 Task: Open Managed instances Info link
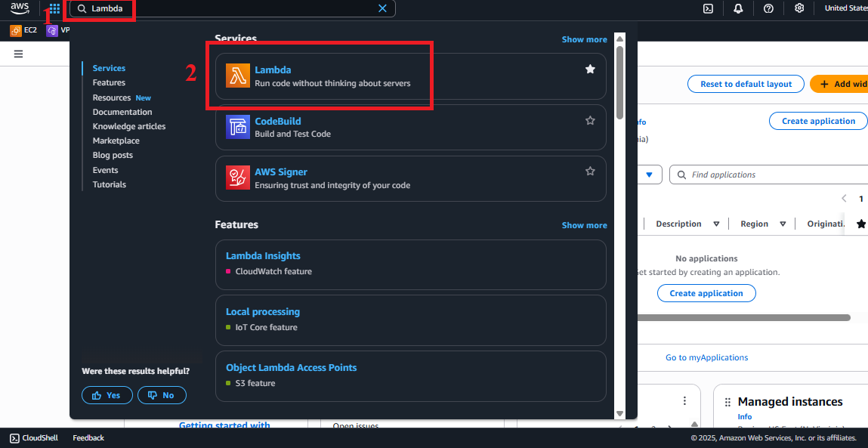[745, 417]
